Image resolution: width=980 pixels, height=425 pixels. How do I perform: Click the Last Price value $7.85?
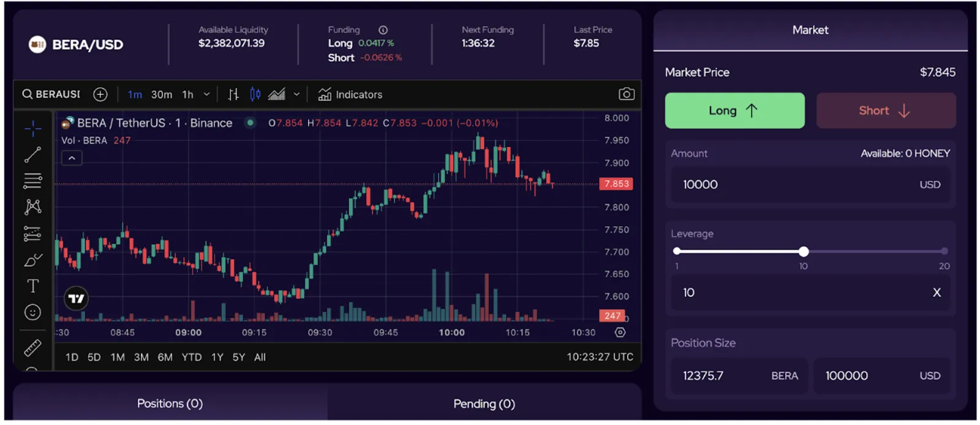(586, 43)
